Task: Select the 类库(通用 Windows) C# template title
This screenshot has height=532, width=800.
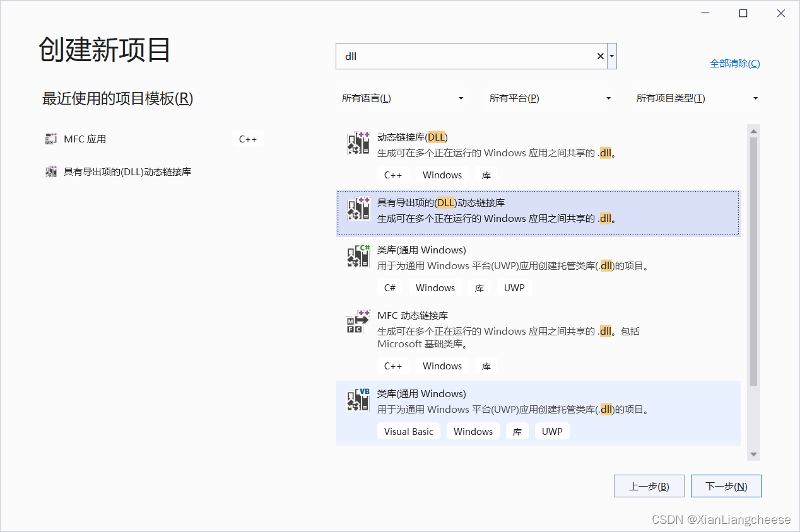Action: point(421,250)
